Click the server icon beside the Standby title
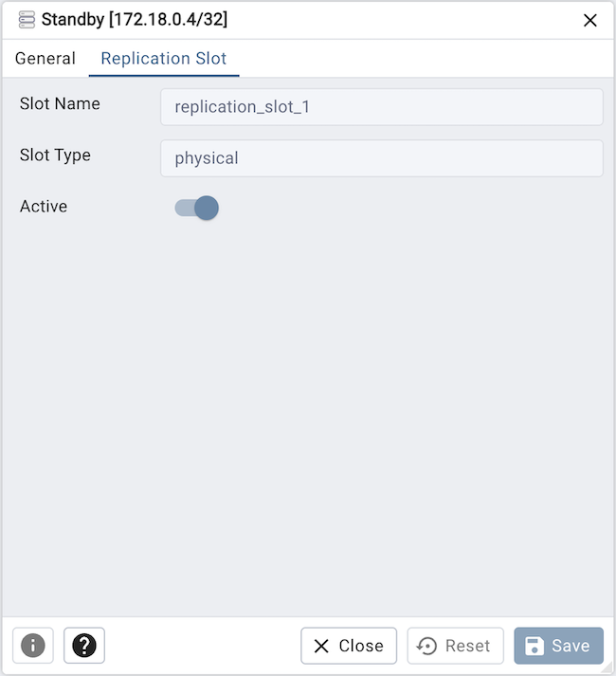The height and width of the screenshot is (676, 616). [27, 20]
